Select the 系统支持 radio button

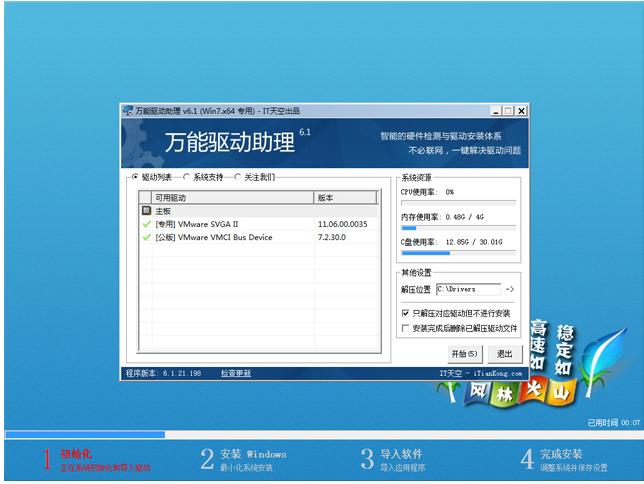click(187, 177)
